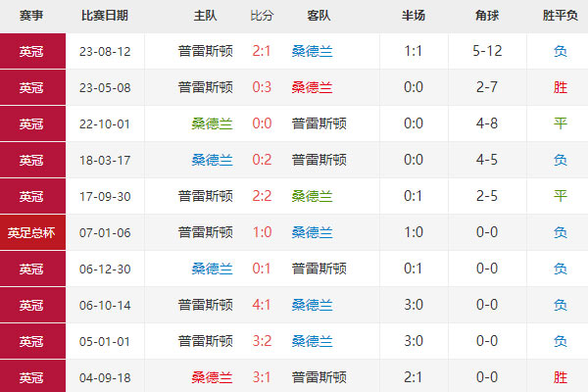Click away team 普雷斯顿 in the 18-03-17 row
588x392 pixels.
coord(318,160)
